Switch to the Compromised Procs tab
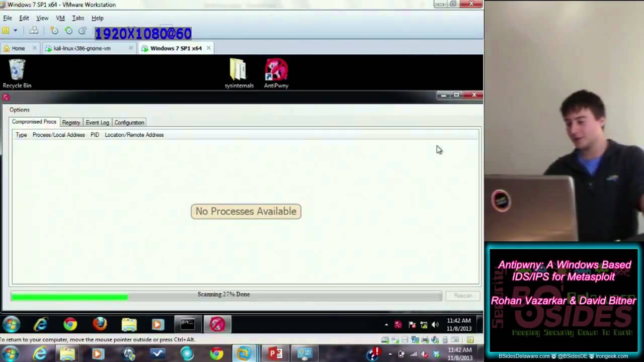This screenshot has width=644, height=362. point(34,122)
